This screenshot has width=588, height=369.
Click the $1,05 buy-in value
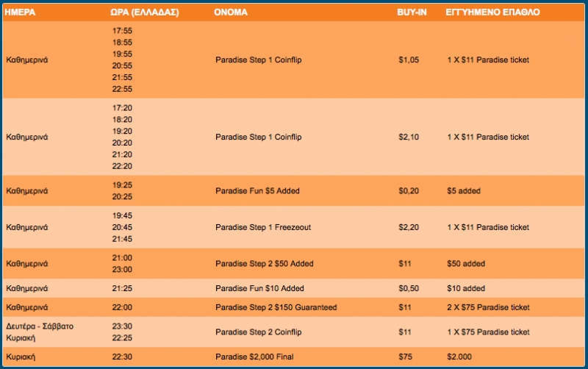[x=408, y=60]
